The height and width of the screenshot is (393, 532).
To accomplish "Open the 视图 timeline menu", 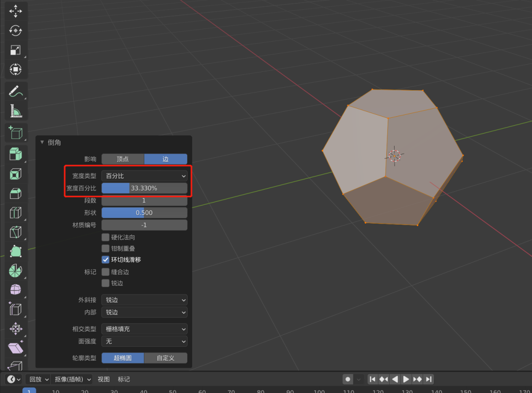I will [103, 379].
